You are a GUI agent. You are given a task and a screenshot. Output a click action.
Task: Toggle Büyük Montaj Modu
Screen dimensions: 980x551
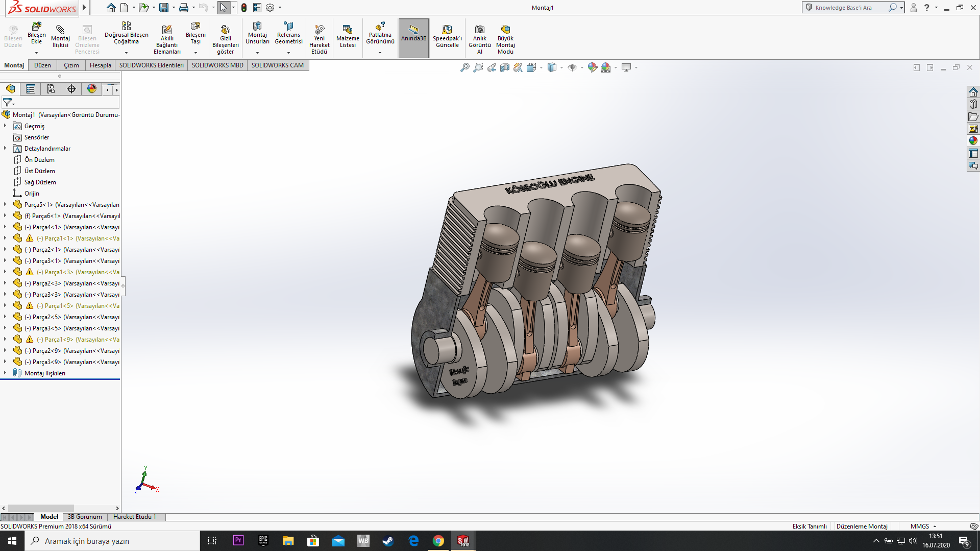coord(505,30)
